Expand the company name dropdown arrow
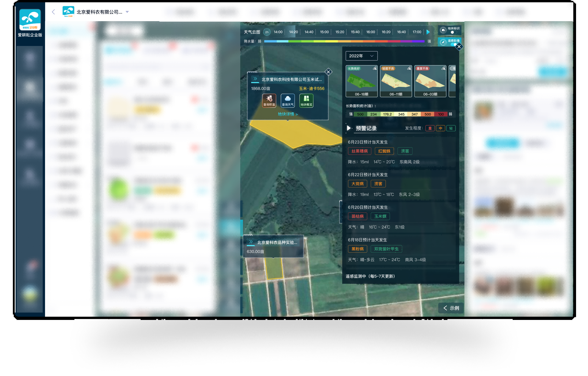The image size is (588, 376). click(x=127, y=12)
